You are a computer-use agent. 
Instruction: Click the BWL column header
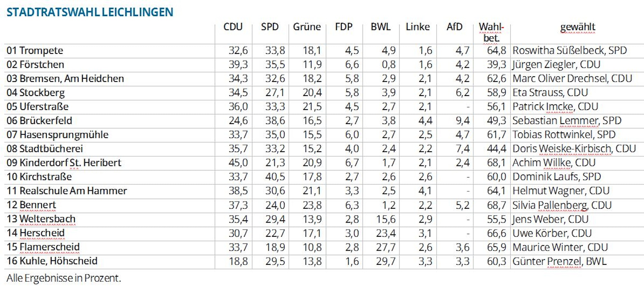[381, 27]
